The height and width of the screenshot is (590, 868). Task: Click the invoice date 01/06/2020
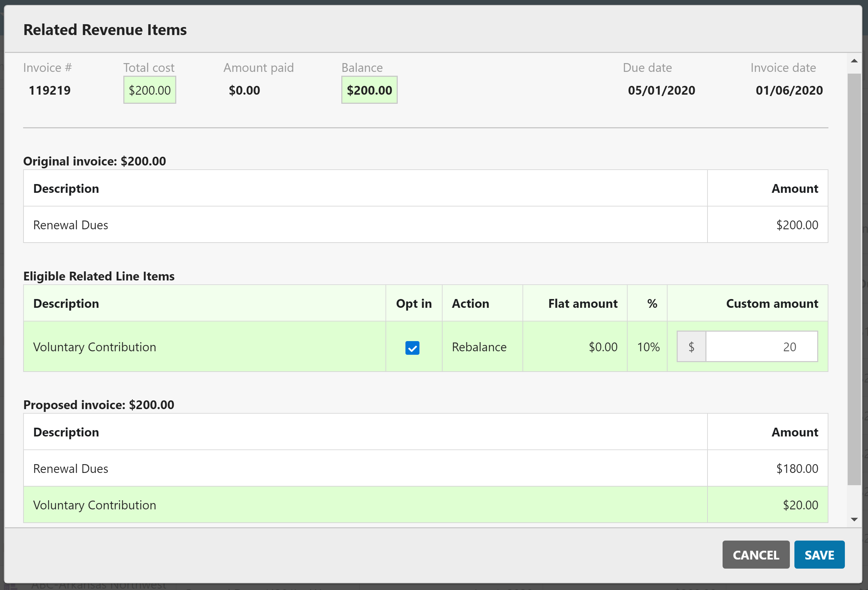pyautogui.click(x=788, y=90)
